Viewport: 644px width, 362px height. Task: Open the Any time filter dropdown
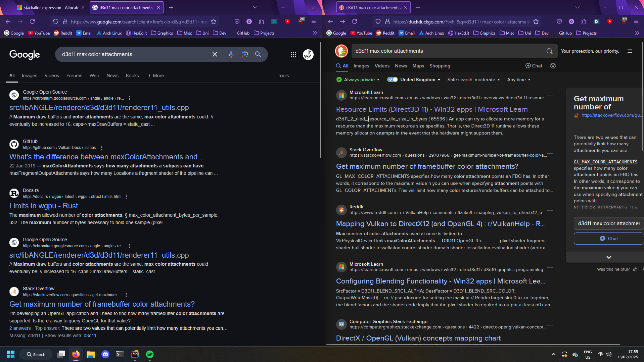click(518, 80)
